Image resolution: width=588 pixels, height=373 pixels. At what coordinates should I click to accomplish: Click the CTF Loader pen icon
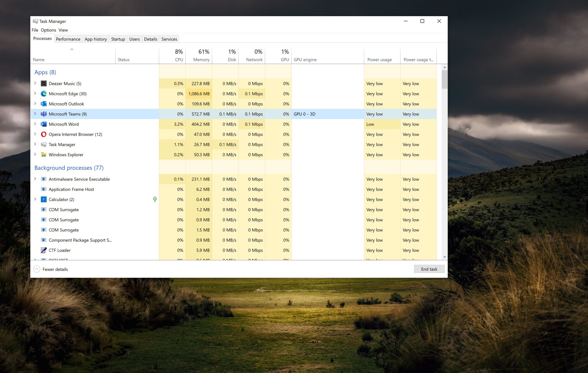click(x=44, y=250)
